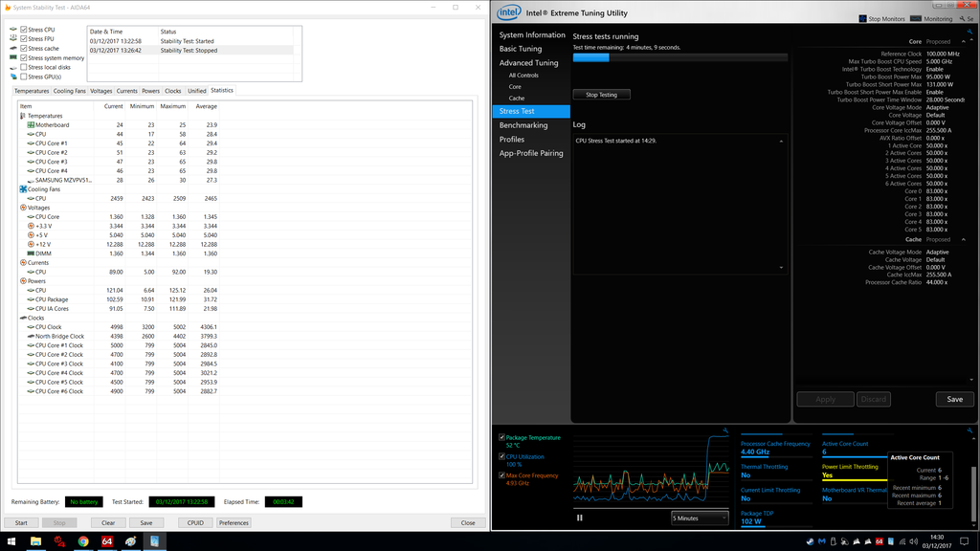Switch to the Cooling Fans tab
The width and height of the screenshot is (980, 551).
[69, 91]
